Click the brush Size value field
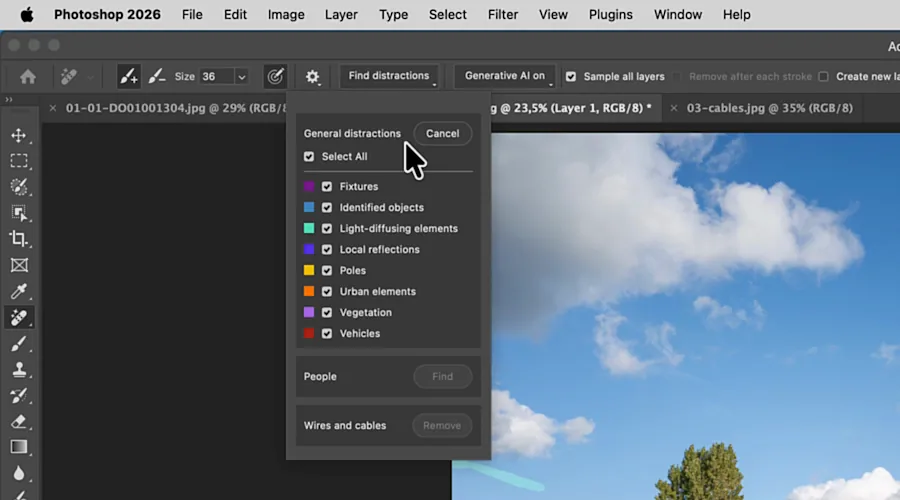 [x=217, y=77]
